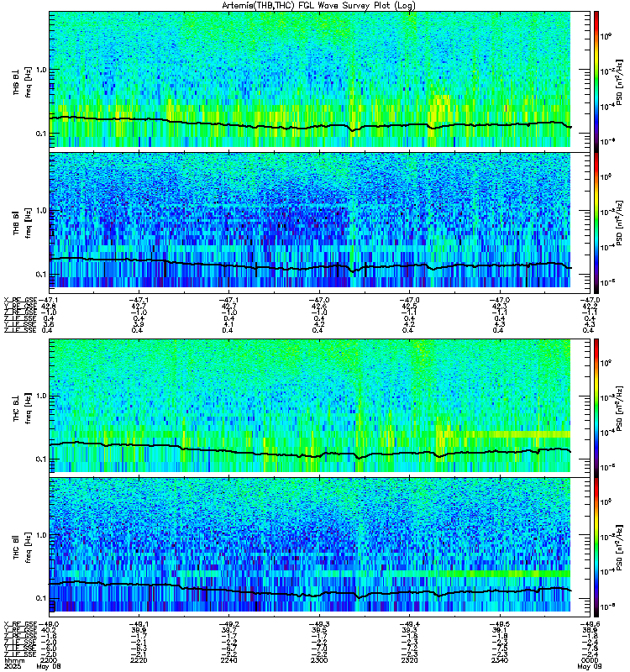Click the '42.5' Y position value

[409, 306]
